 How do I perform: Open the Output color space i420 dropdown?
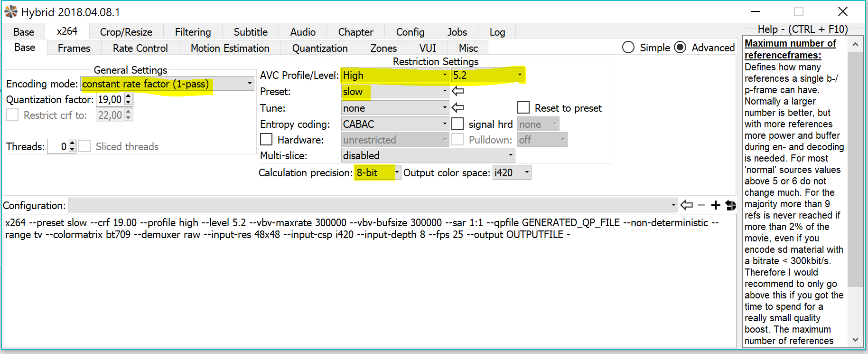(x=512, y=172)
